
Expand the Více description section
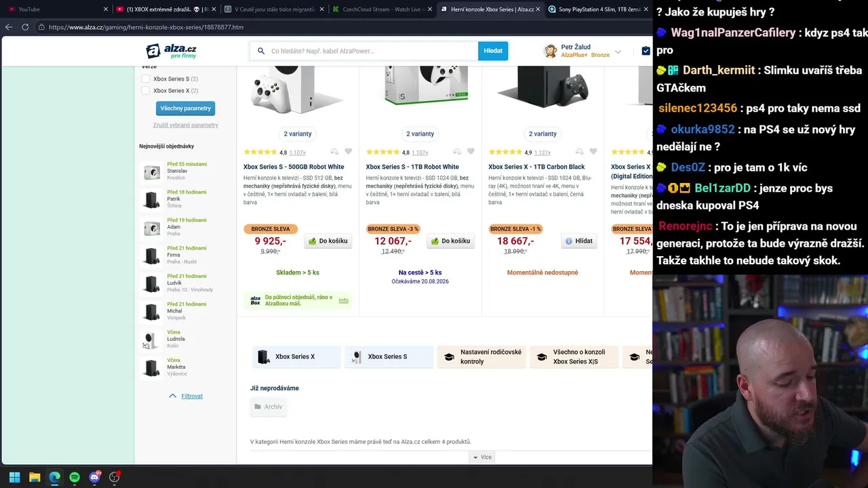481,457
